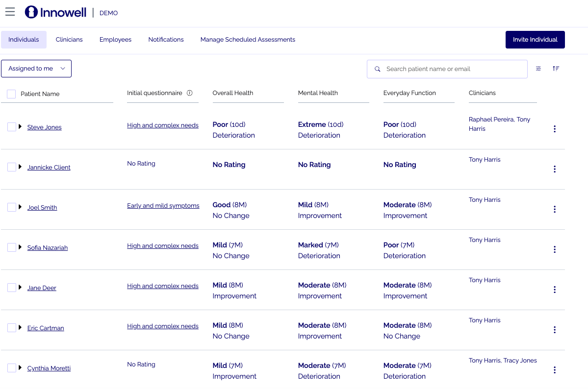Click the Clinicians column header
The height and width of the screenshot is (389, 588).
click(x=482, y=93)
